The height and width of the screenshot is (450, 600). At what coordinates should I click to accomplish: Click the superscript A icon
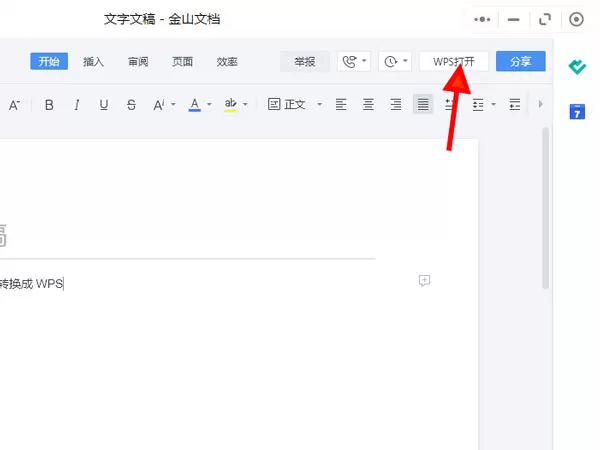158,104
